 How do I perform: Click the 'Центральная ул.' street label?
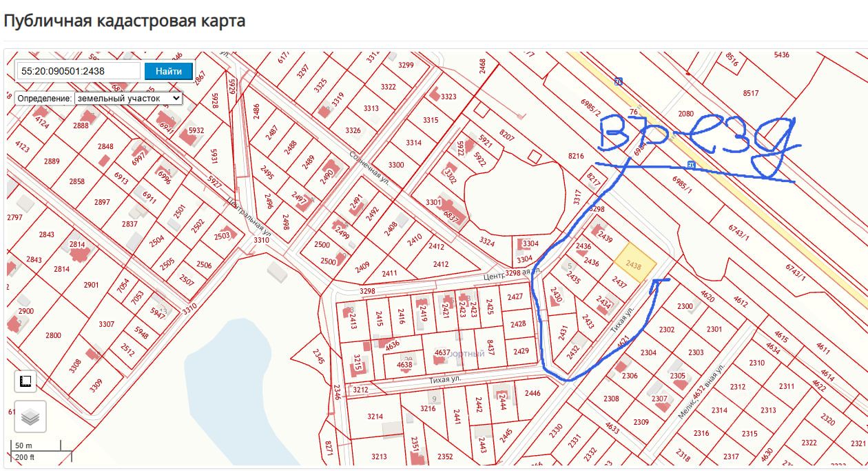tap(249, 218)
